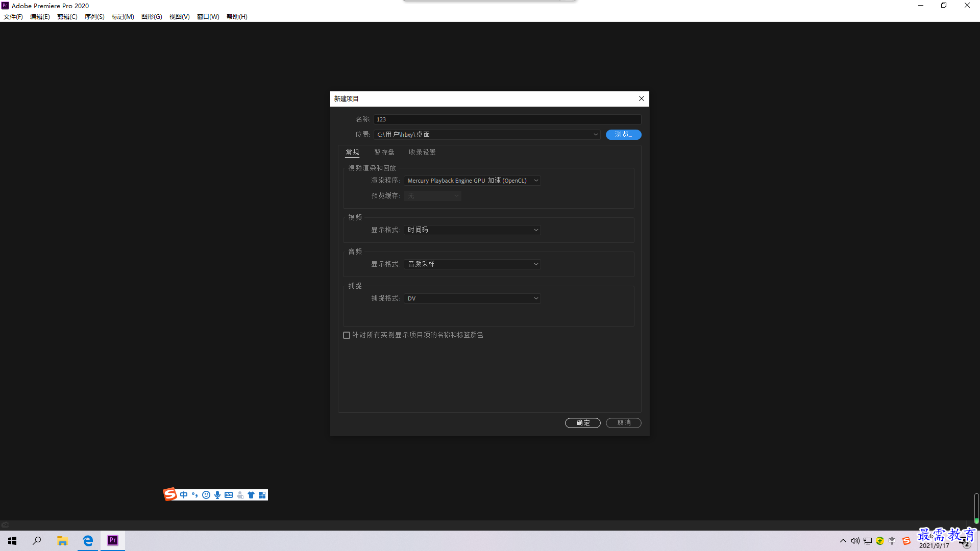This screenshot has width=980, height=551.
Task: Click the date 2021/9/17 in the taskbar
Action: pos(934,546)
